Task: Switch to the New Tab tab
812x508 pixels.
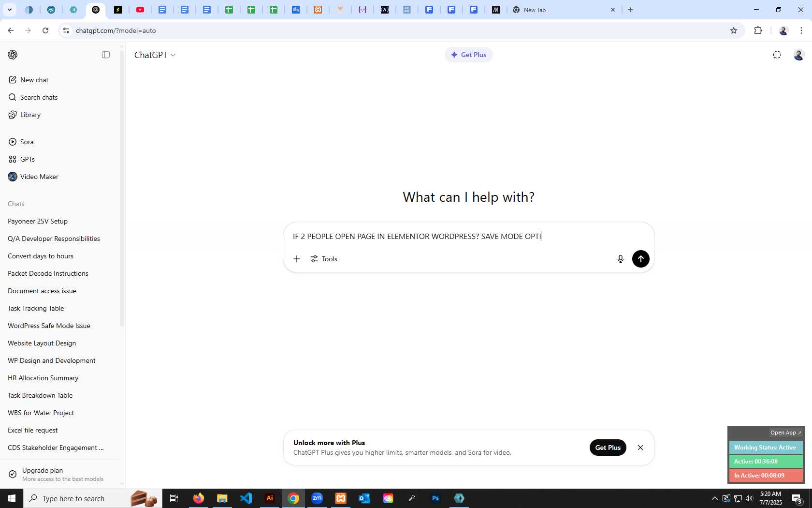Action: coord(563,10)
